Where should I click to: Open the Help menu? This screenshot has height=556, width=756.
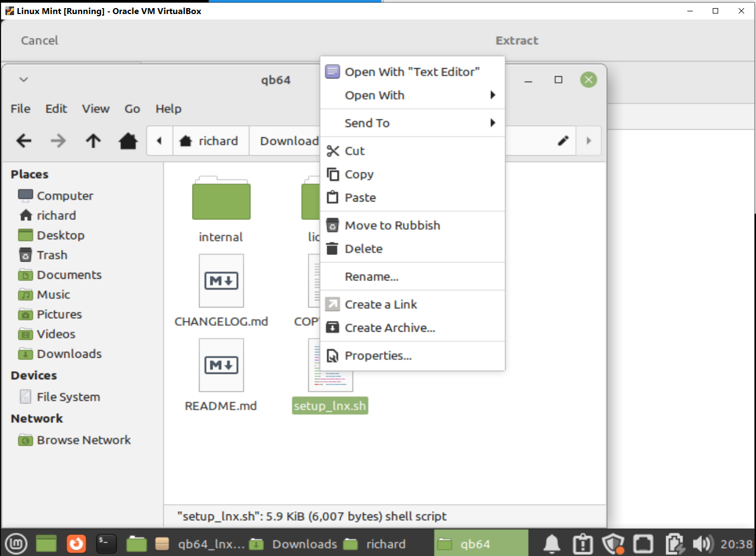168,109
